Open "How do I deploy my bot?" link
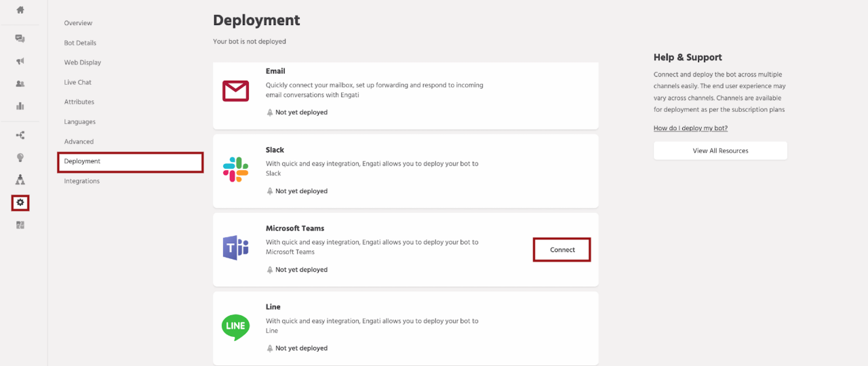Screen dimensions: 868x366 (690, 128)
